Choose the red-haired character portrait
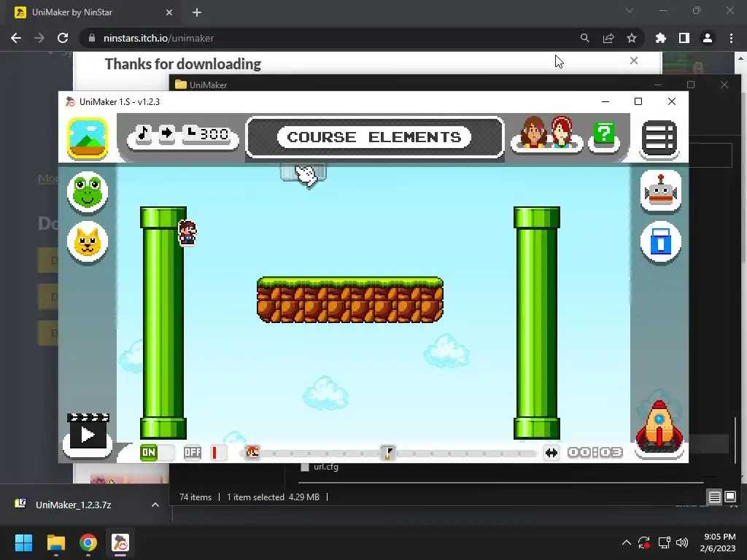747x560 pixels. point(562,131)
